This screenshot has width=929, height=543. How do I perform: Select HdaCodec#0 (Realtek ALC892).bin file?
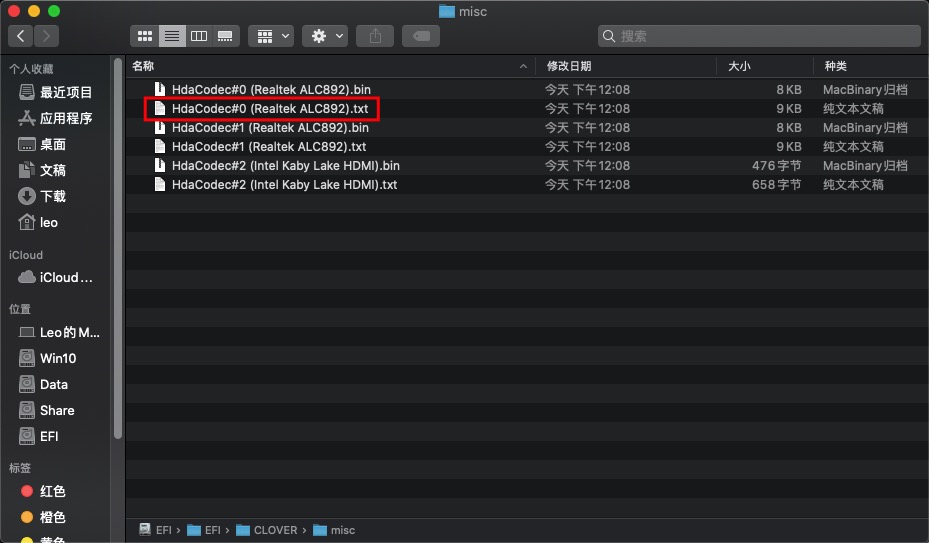[527, 90]
